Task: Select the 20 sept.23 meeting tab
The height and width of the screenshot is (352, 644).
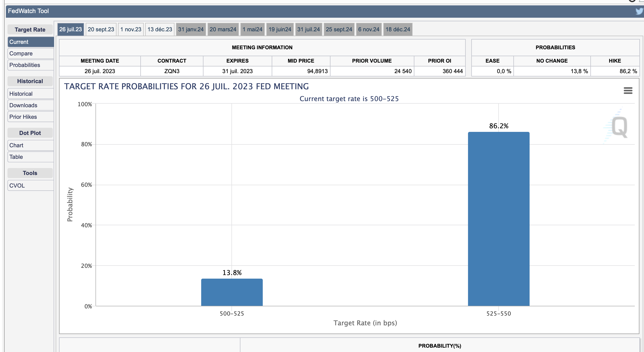Action: (x=101, y=30)
